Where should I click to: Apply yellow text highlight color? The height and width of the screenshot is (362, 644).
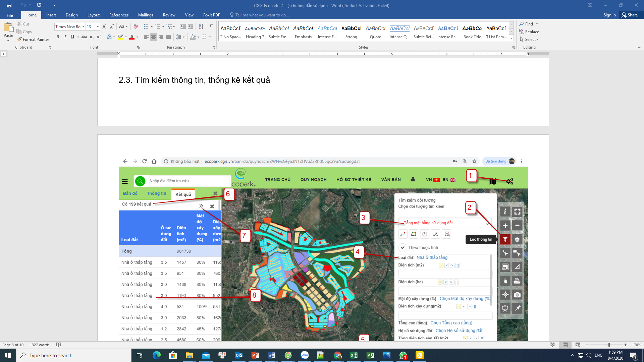[120, 37]
